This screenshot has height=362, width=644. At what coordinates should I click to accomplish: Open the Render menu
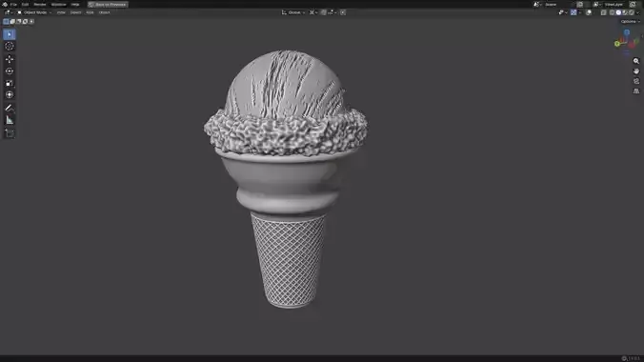coord(40,4)
